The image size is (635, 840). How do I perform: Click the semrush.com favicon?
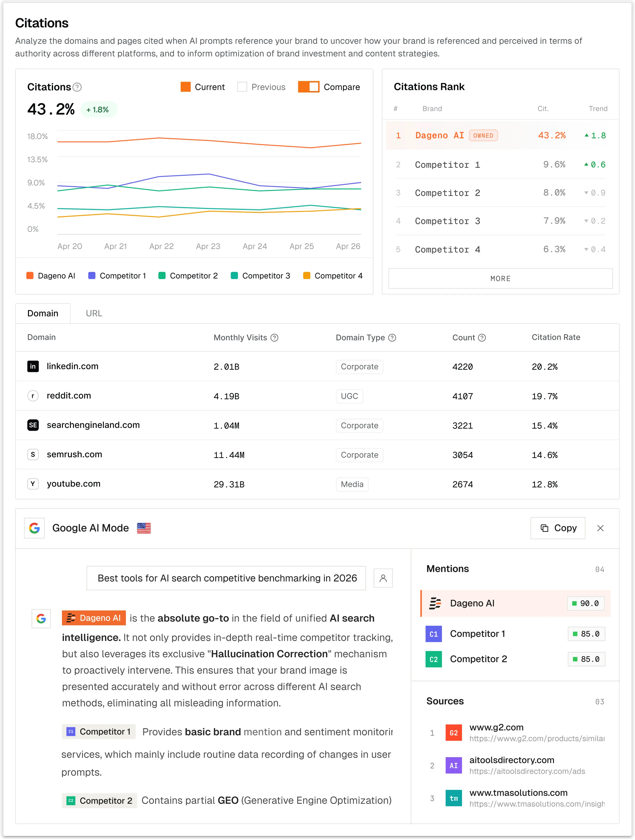33,455
